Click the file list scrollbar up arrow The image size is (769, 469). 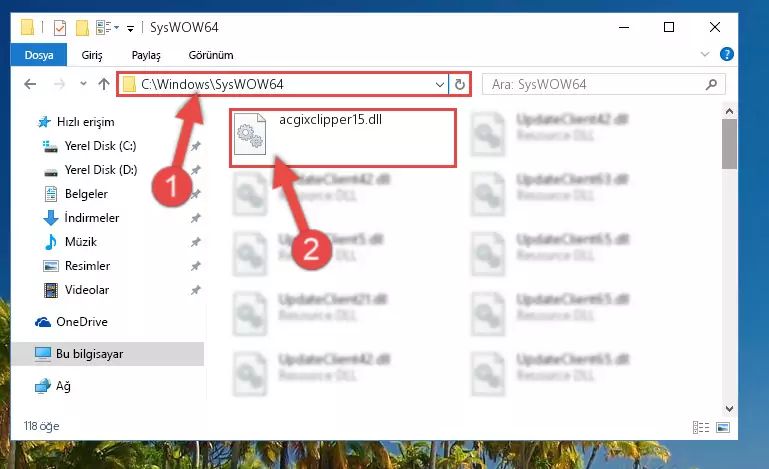[x=729, y=111]
